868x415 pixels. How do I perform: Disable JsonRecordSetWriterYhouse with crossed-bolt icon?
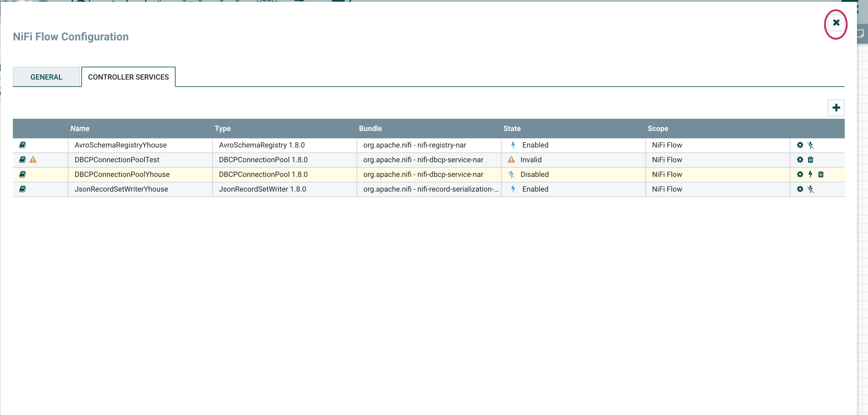coord(811,189)
